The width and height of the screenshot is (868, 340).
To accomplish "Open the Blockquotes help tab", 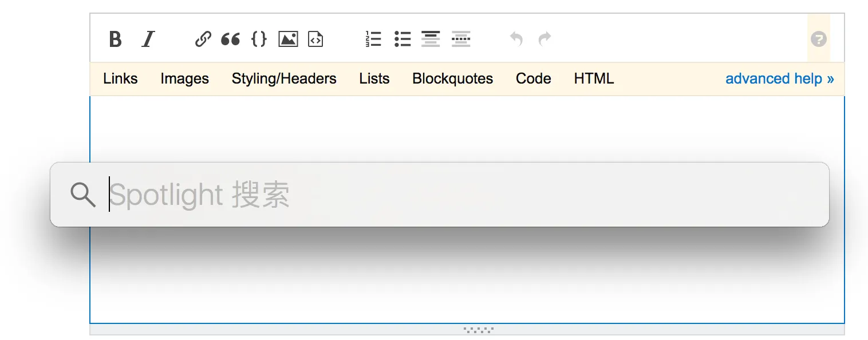I will tap(452, 78).
